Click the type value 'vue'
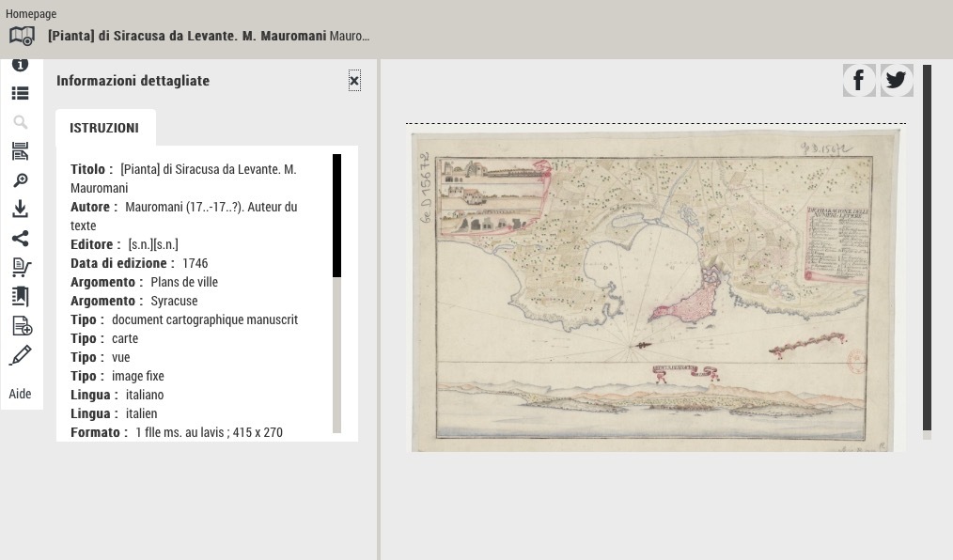 [x=121, y=358]
